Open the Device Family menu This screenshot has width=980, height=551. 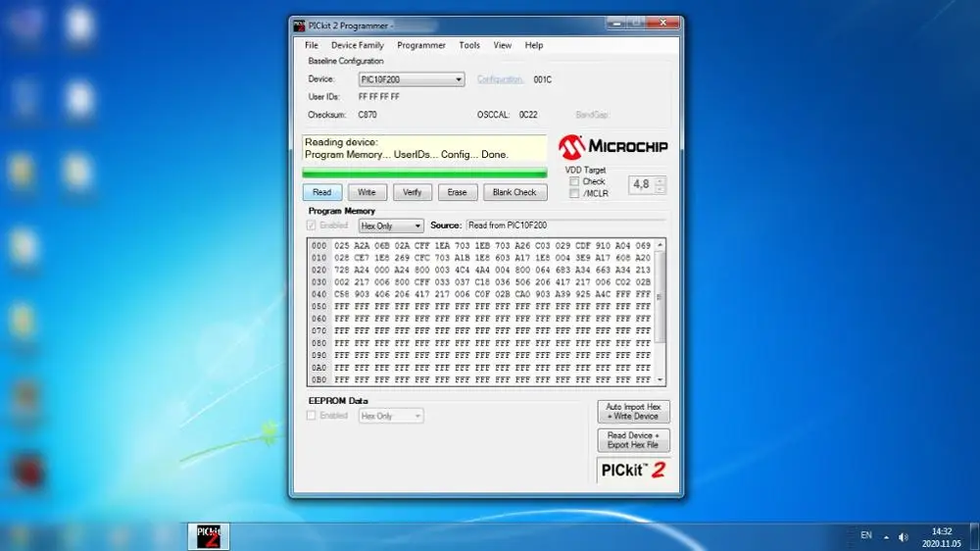(357, 45)
